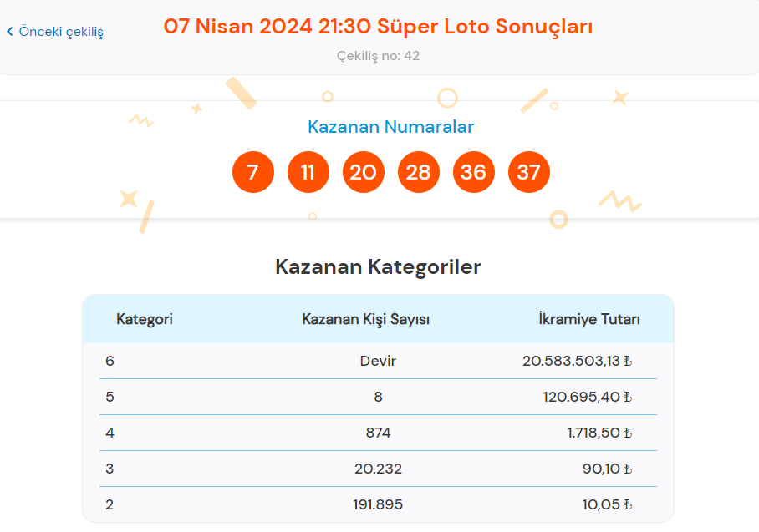Select winning number ball 37

(529, 172)
